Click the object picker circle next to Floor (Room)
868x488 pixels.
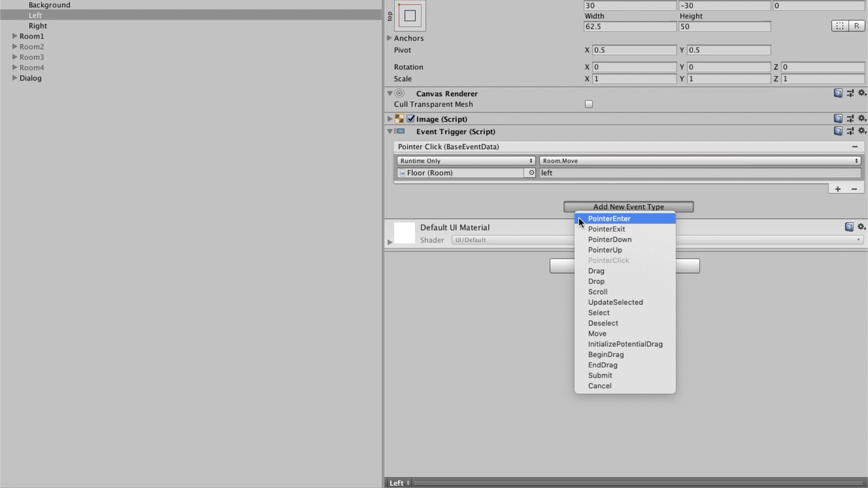click(x=531, y=173)
